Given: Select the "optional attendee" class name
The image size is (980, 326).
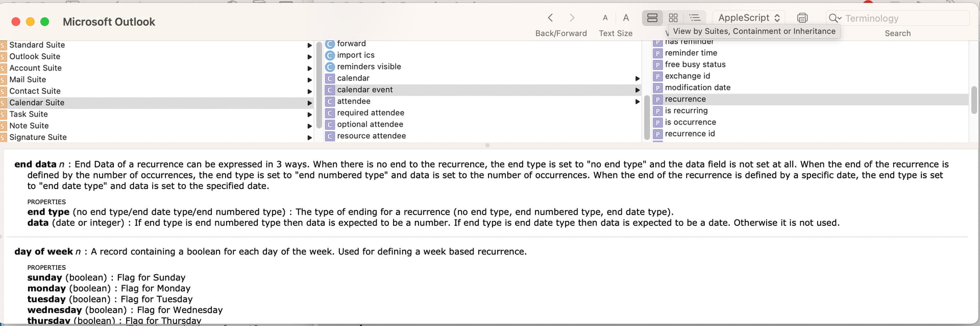Looking at the screenshot, I should point(370,124).
